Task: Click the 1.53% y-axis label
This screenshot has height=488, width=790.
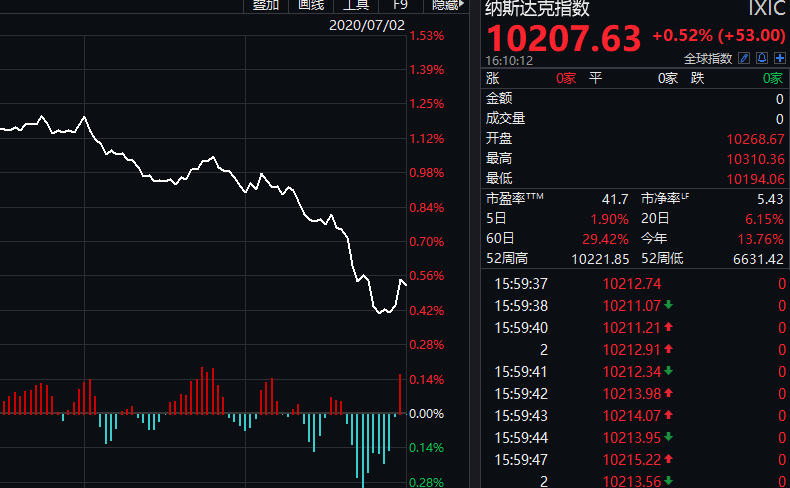Action: [427, 36]
